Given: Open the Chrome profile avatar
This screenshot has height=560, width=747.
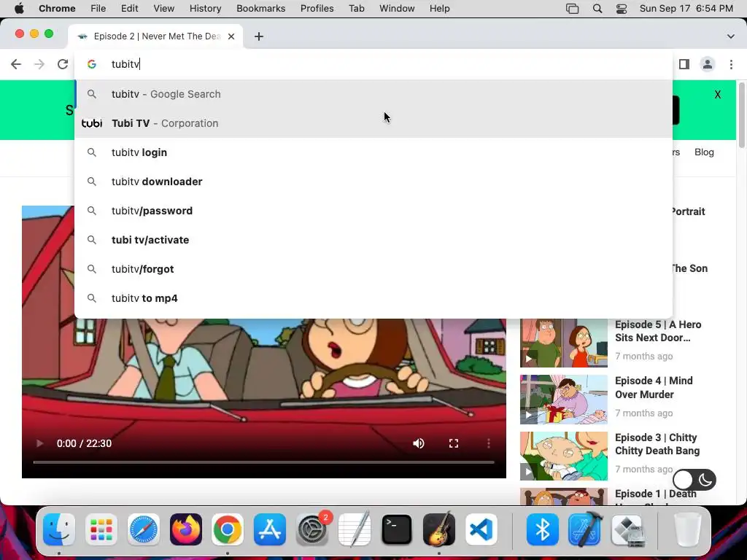Looking at the screenshot, I should coord(708,64).
